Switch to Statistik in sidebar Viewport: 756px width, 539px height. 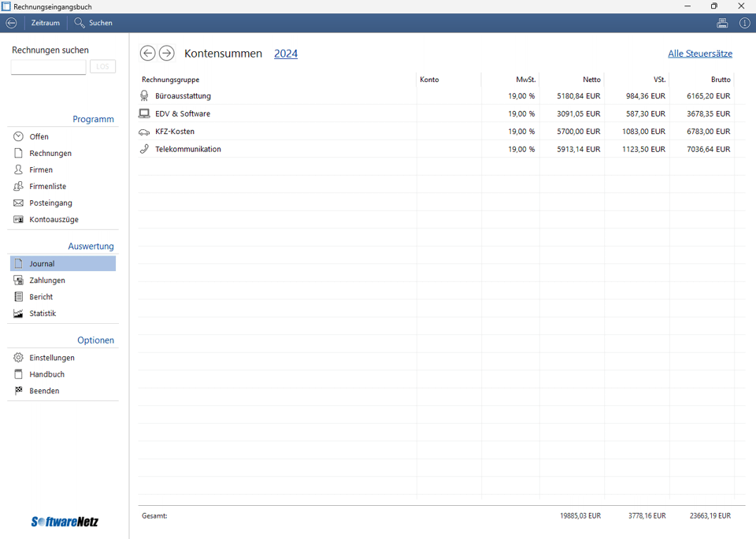[x=43, y=314]
